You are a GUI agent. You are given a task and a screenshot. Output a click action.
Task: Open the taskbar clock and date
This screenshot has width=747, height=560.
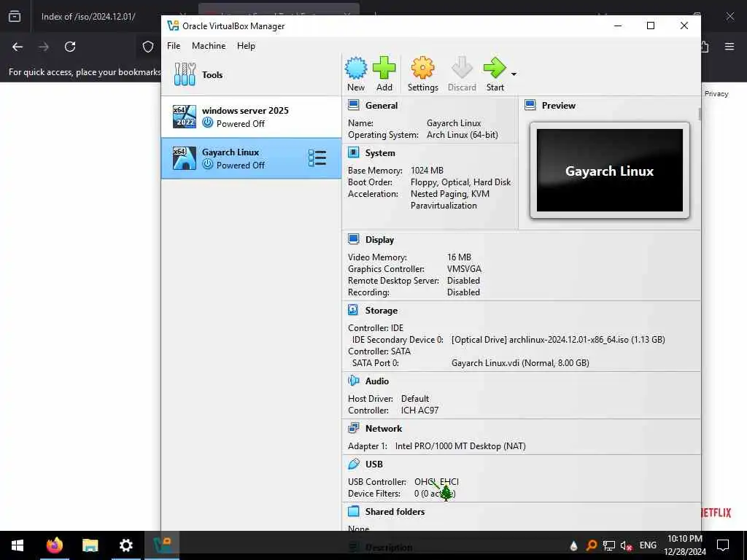pyautogui.click(x=684, y=545)
